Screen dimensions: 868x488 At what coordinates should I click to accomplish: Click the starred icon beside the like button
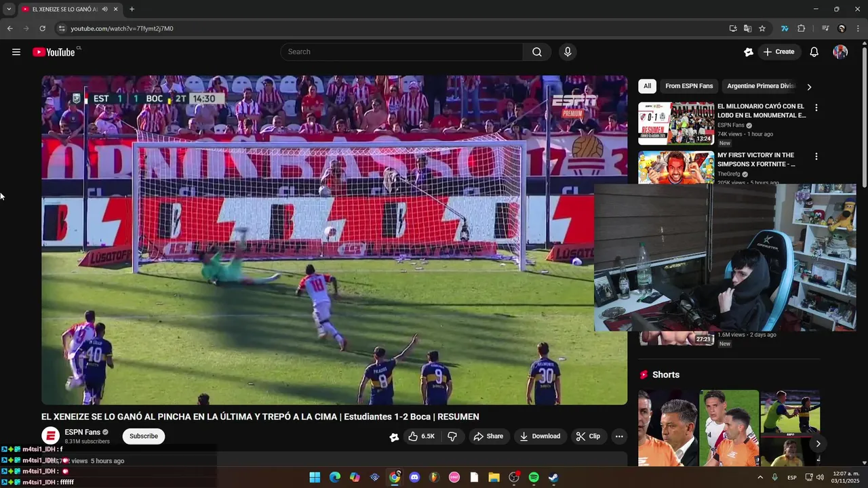(394, 437)
